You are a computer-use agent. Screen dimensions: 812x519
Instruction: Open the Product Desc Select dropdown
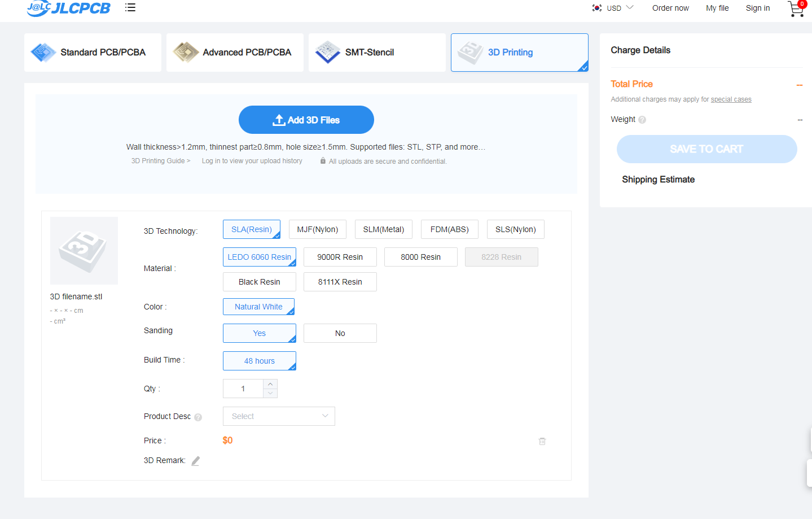tap(279, 416)
